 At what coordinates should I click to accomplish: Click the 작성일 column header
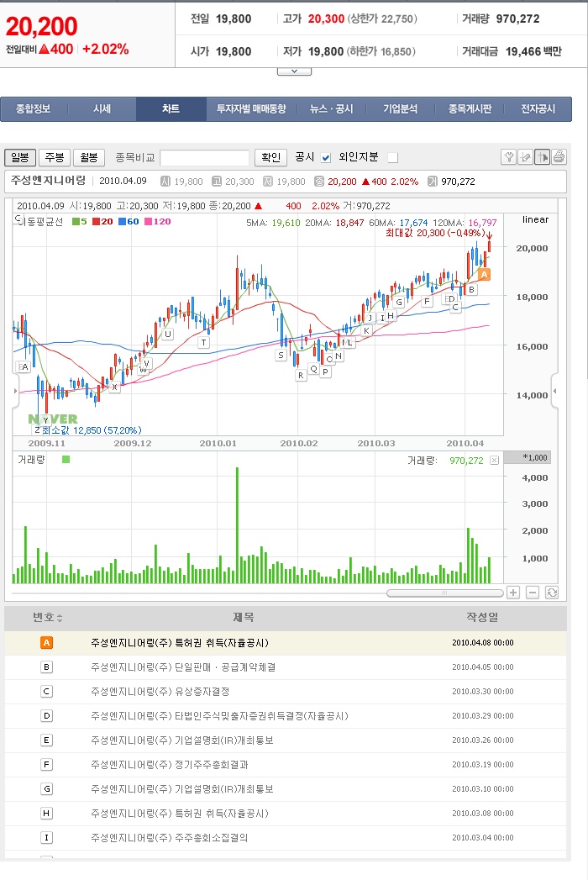482,618
